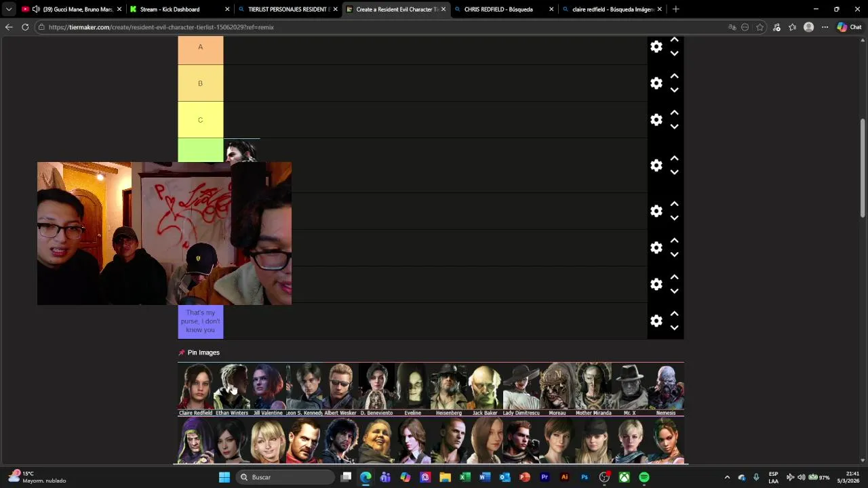
Task: Select the Leon S. Kennedy character image
Action: click(x=304, y=390)
